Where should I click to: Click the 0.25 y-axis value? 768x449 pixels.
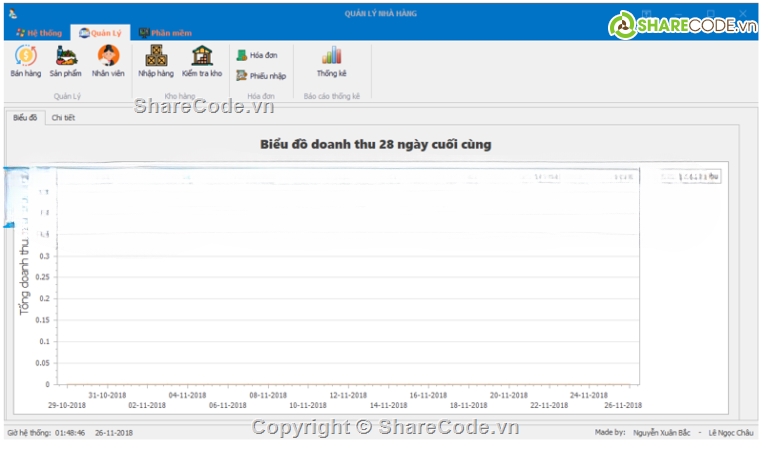click(43, 277)
